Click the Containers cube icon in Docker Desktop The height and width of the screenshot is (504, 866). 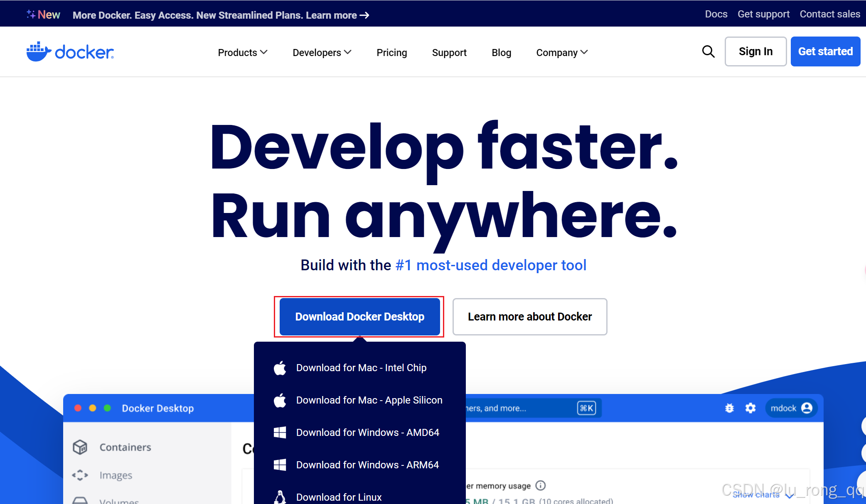[x=80, y=447]
